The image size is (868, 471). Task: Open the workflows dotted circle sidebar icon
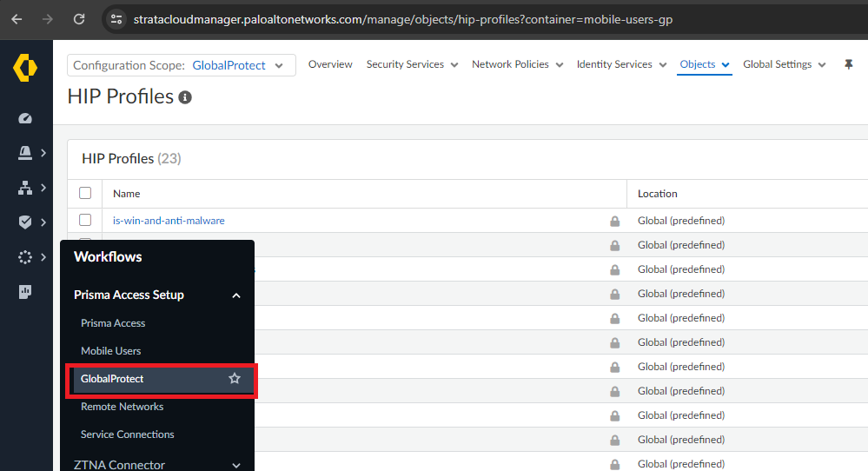[25, 257]
